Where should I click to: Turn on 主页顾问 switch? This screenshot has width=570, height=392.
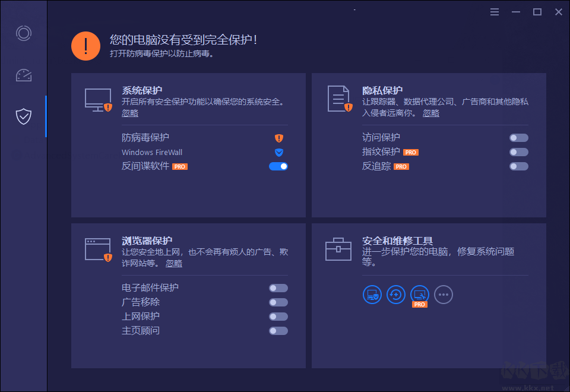click(278, 331)
